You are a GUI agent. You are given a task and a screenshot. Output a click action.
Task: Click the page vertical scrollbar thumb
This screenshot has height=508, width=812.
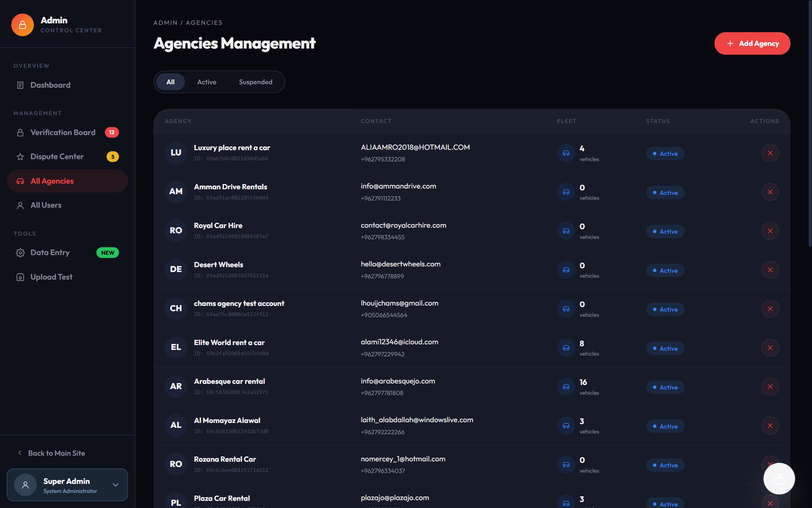click(x=810, y=124)
